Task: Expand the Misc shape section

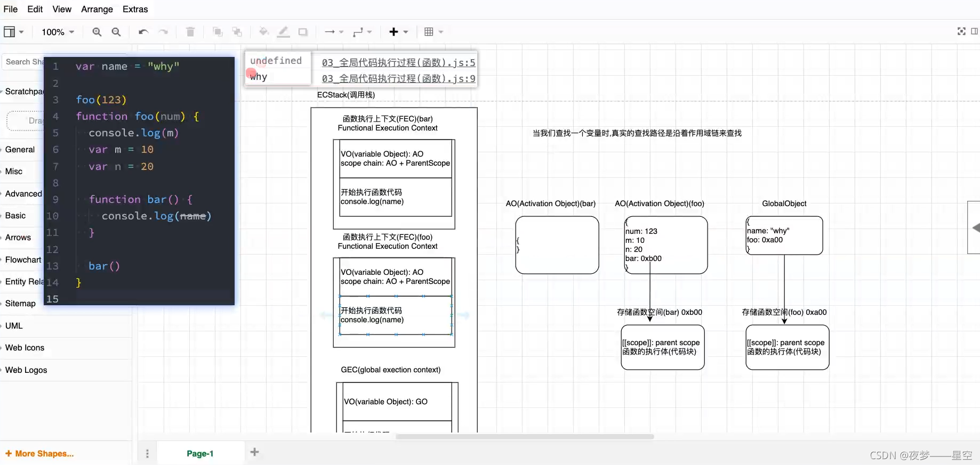Action: click(x=14, y=172)
